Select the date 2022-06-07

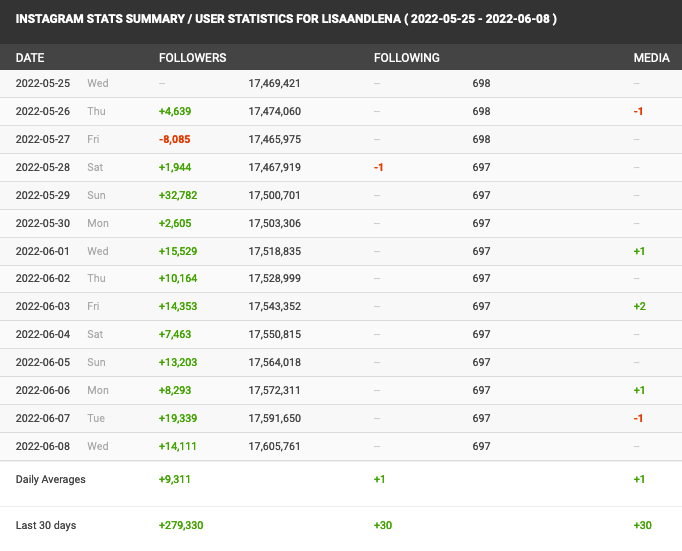tap(43, 418)
